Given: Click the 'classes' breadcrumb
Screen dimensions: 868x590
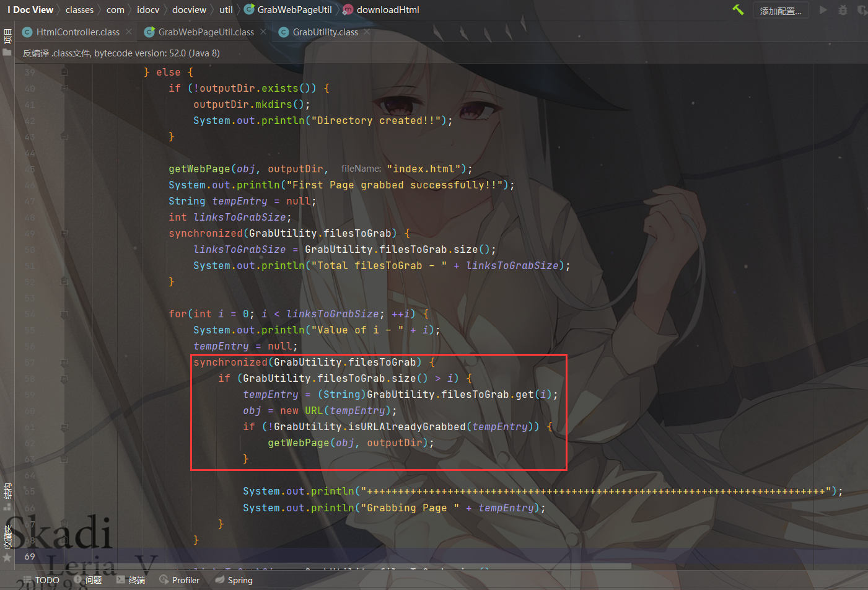Looking at the screenshot, I should click(79, 10).
